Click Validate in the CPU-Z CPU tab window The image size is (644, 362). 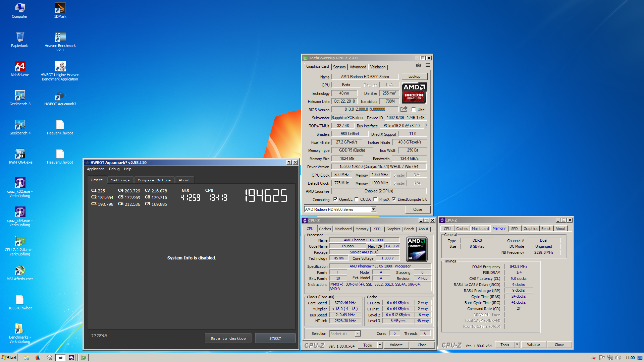click(x=396, y=345)
